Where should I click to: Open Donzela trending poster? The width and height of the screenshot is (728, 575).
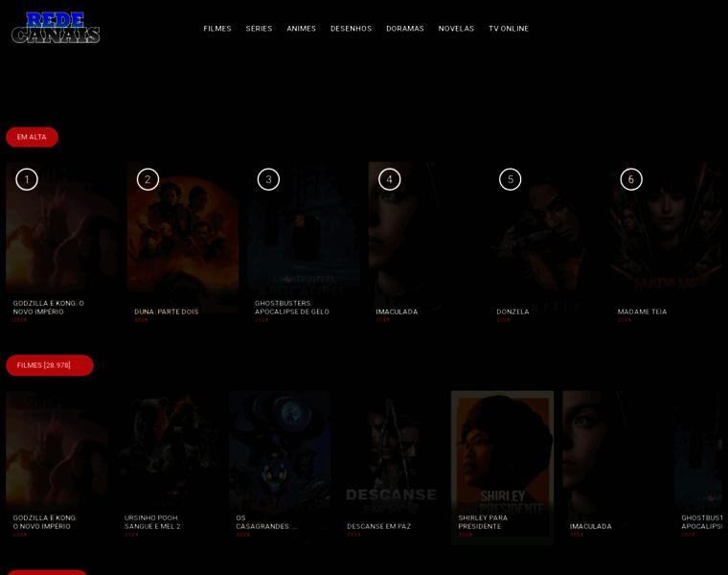(x=545, y=241)
